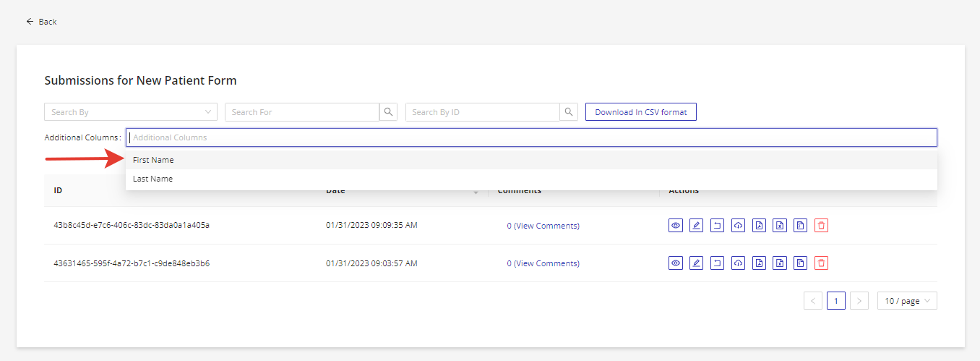Click the magnifier next to Search By ID
The height and width of the screenshot is (361, 980).
(x=569, y=112)
